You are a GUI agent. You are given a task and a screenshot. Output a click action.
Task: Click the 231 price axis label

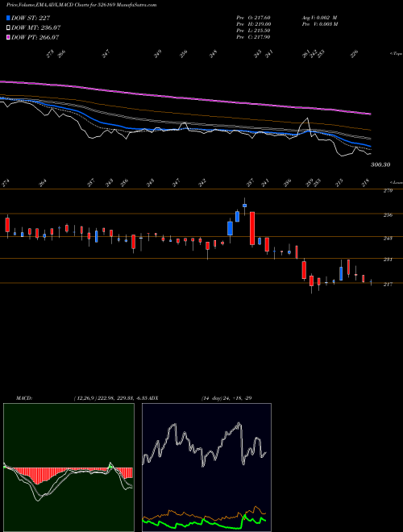[x=388, y=260]
